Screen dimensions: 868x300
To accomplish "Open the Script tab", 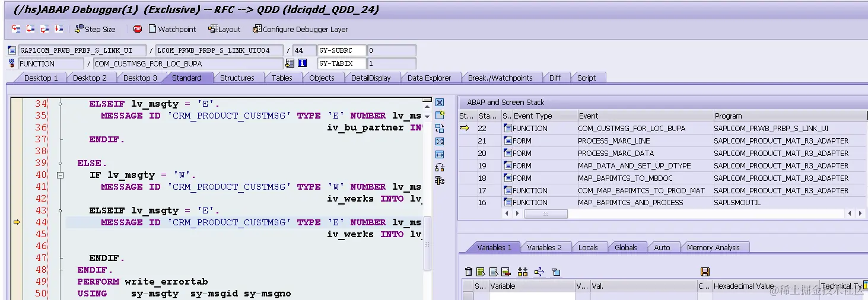I will click(586, 78).
